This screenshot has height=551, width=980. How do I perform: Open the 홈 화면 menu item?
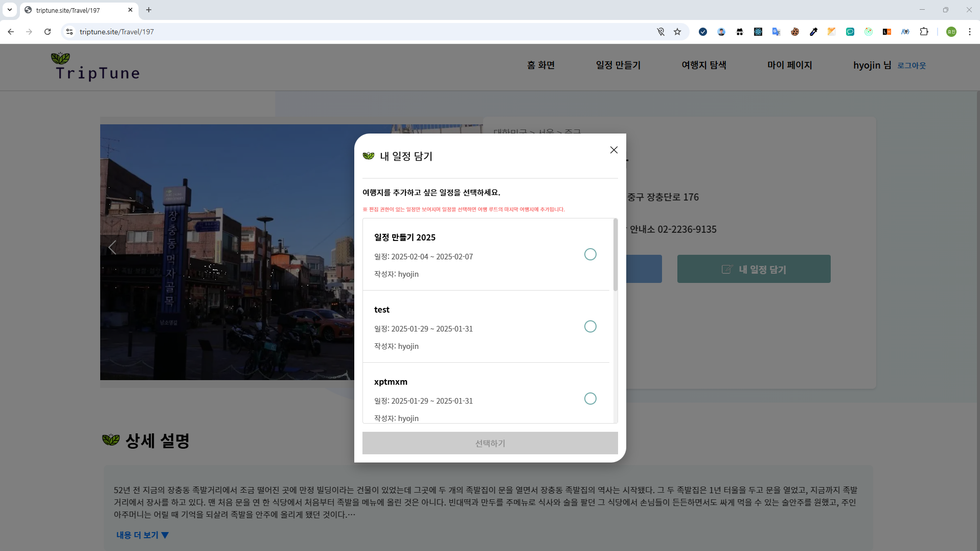click(541, 65)
